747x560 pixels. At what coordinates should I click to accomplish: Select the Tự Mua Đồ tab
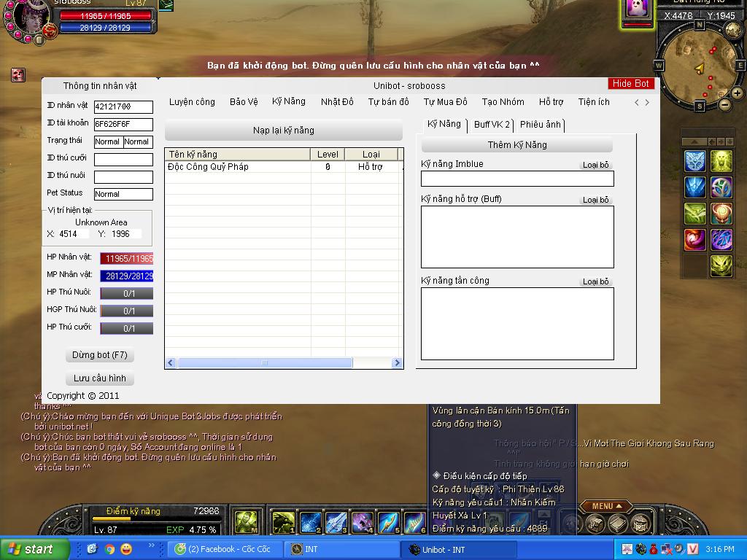click(x=446, y=102)
